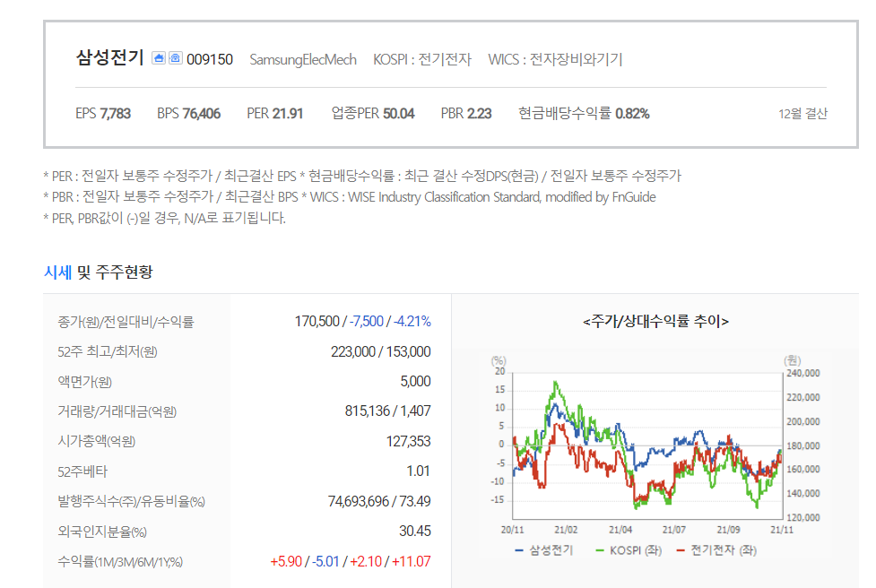876x588 pixels.
Task: Select the PBR 2.23 value
Action: click(466, 113)
